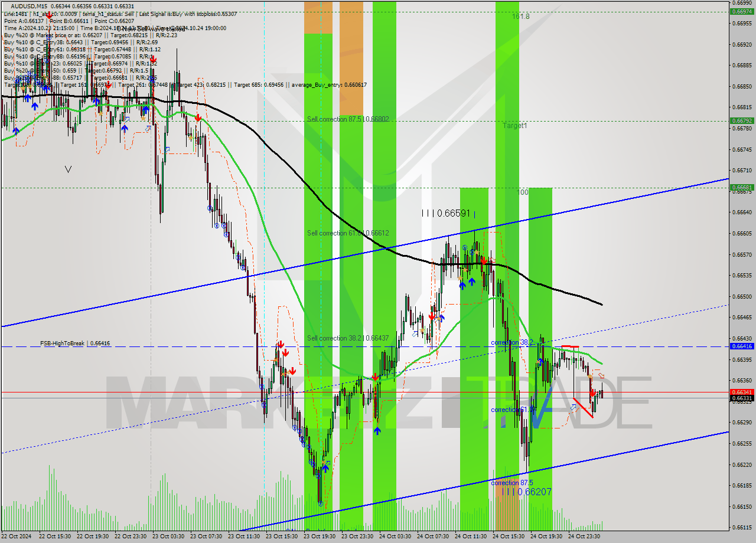
Task: Click the red 0.66341 price tag
Action: tap(742, 392)
